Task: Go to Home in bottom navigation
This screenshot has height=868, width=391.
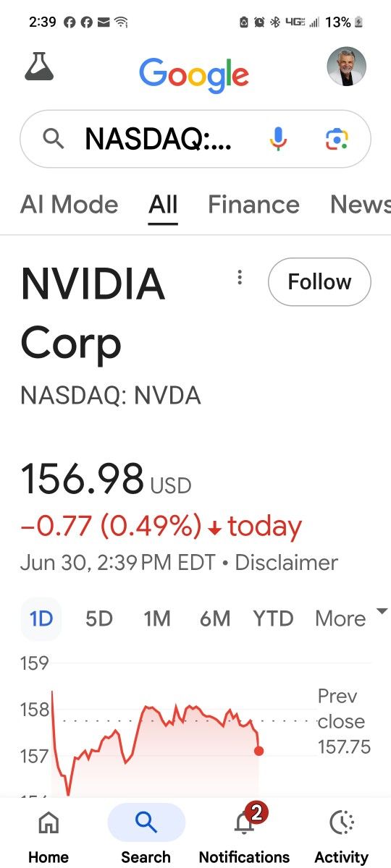Action: 49,837
